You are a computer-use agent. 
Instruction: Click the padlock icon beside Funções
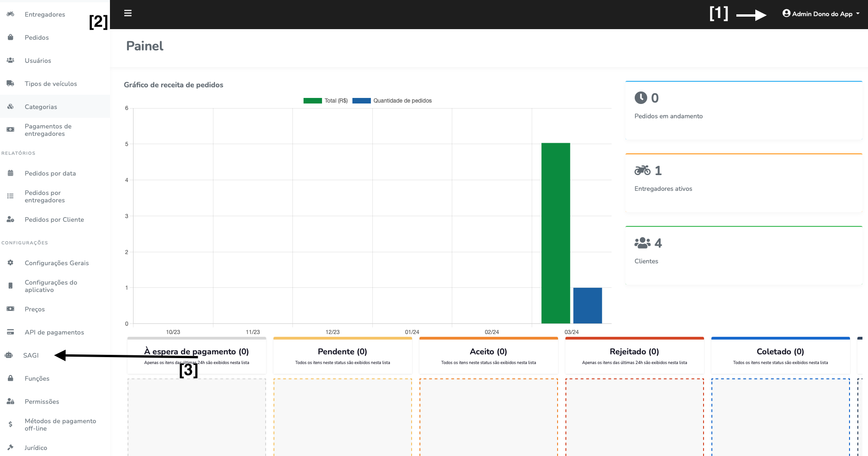(10, 378)
